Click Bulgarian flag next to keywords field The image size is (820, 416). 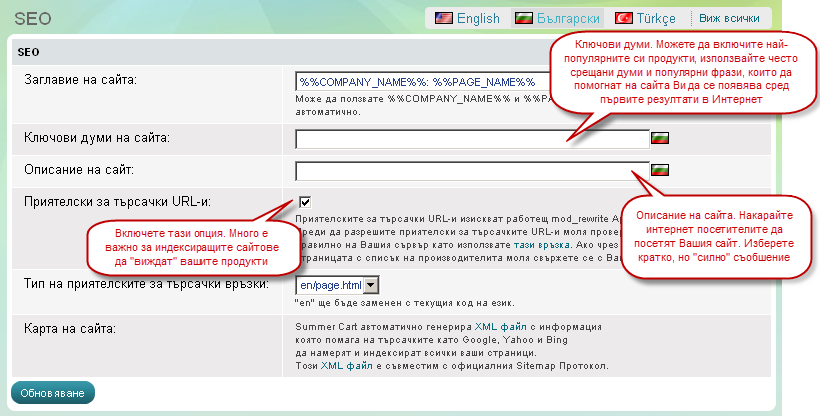click(x=660, y=137)
